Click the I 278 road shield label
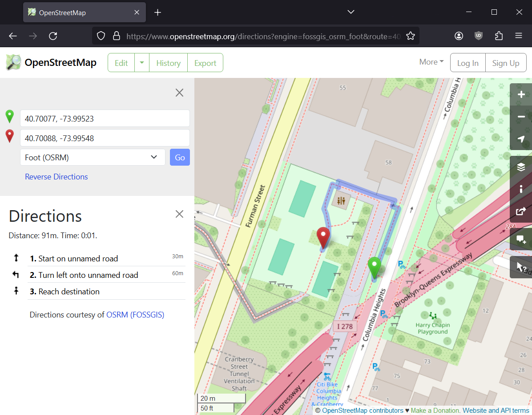The width and height of the screenshot is (532, 415). point(345,326)
